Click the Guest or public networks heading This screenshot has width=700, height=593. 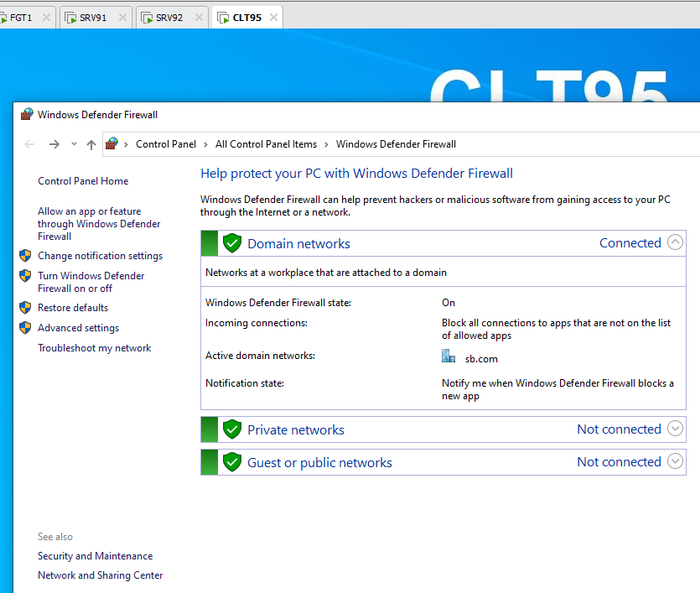tap(319, 463)
